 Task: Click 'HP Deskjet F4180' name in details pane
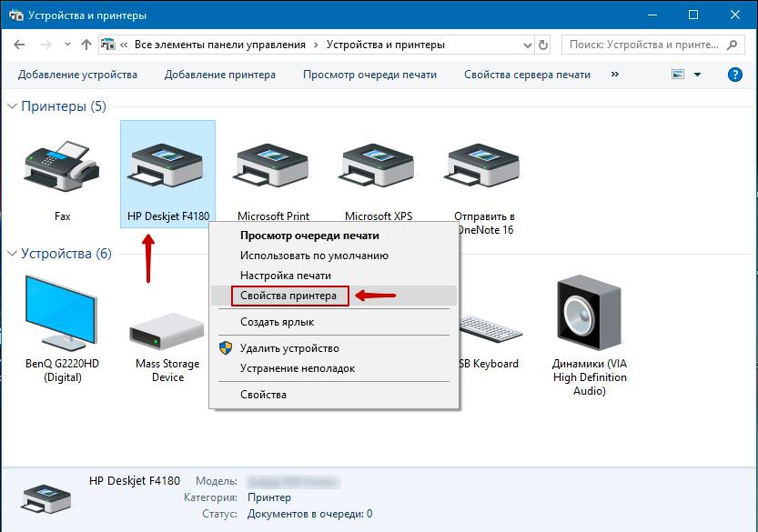pos(135,481)
